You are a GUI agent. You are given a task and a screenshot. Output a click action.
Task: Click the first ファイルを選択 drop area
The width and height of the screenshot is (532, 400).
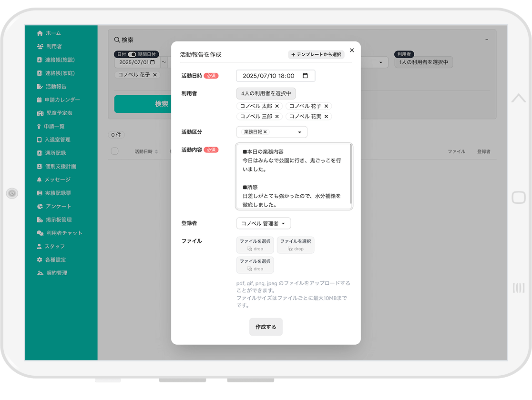coord(255,245)
